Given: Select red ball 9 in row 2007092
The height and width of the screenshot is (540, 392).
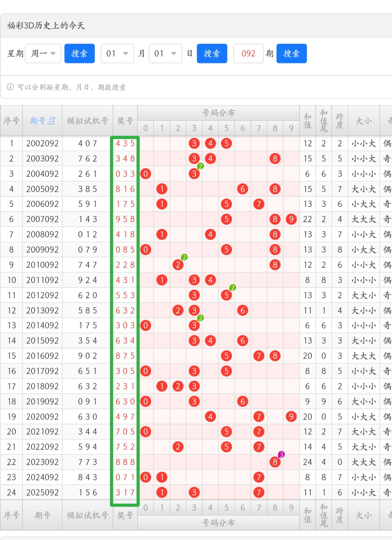Looking at the screenshot, I should (291, 219).
